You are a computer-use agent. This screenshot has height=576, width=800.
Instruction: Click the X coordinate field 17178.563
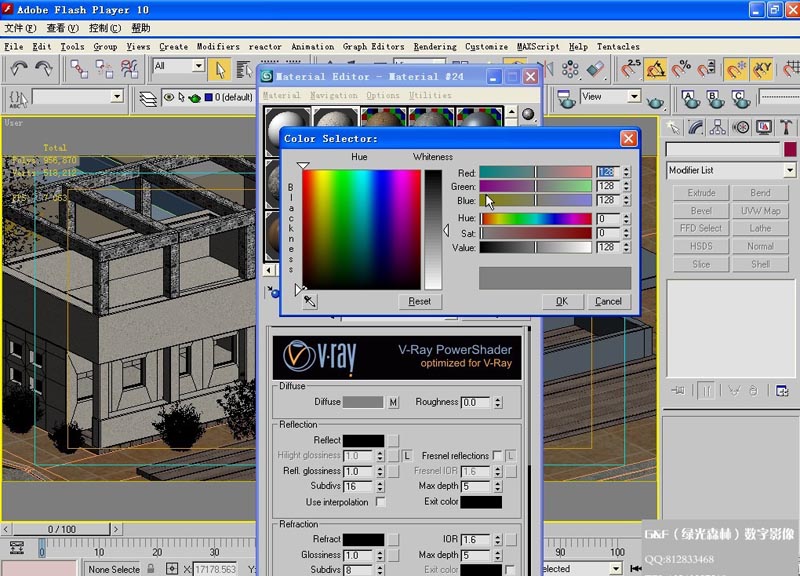coord(215,569)
